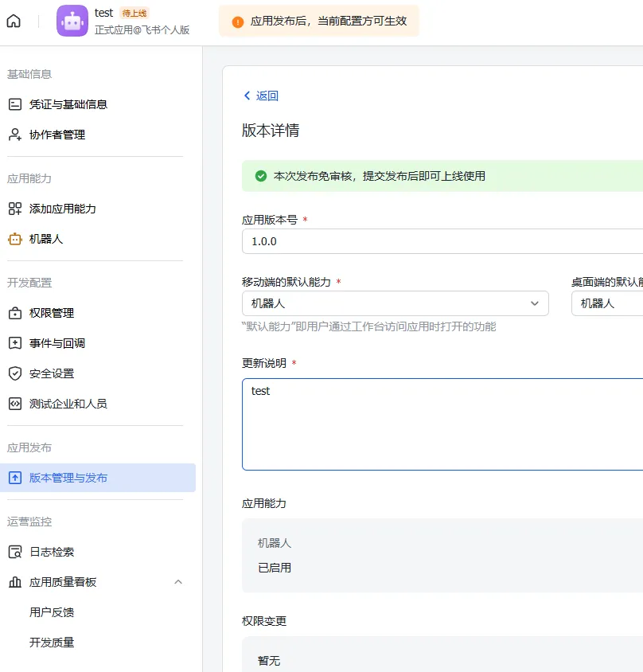Click the 返回 back link
Viewport: 643px width, 672px height.
pyautogui.click(x=260, y=95)
